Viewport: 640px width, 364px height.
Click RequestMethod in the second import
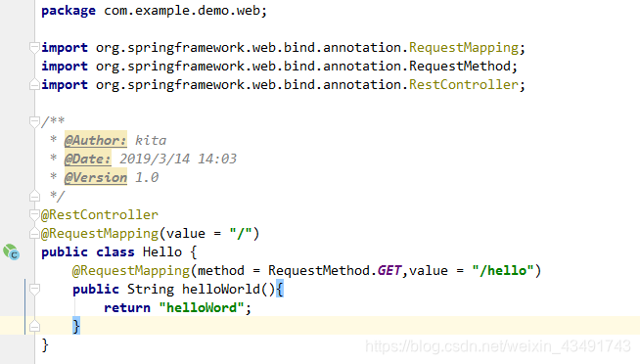coord(460,67)
